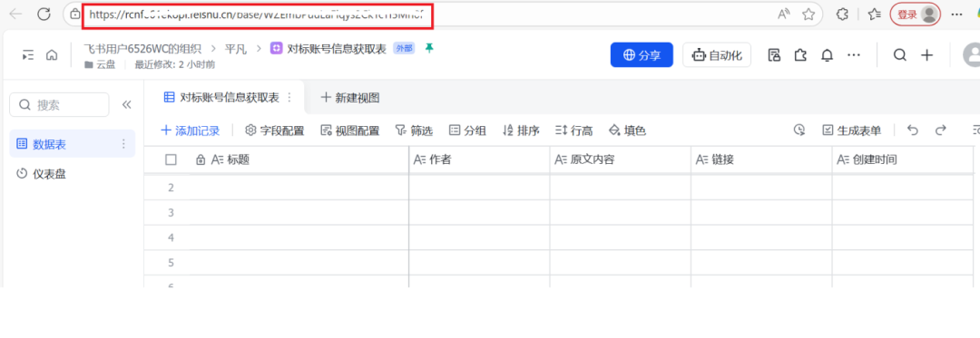Click the 搜索 field in sidebar
Screen dimensions: 980x338
click(x=59, y=105)
